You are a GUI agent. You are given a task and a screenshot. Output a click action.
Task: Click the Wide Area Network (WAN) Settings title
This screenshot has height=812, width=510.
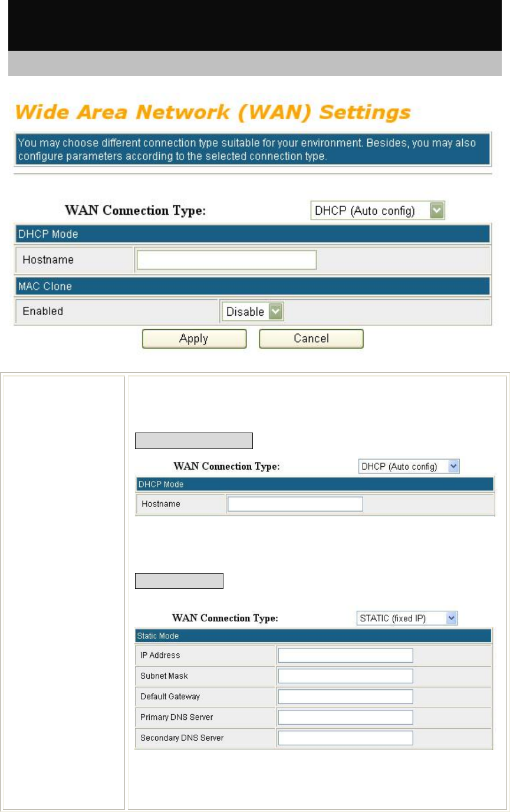(x=212, y=112)
